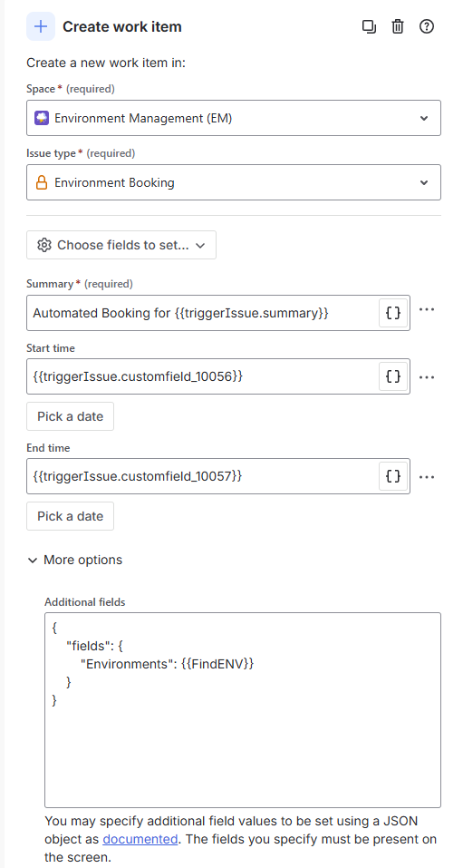Open more actions menu beside Summary

[x=427, y=309]
